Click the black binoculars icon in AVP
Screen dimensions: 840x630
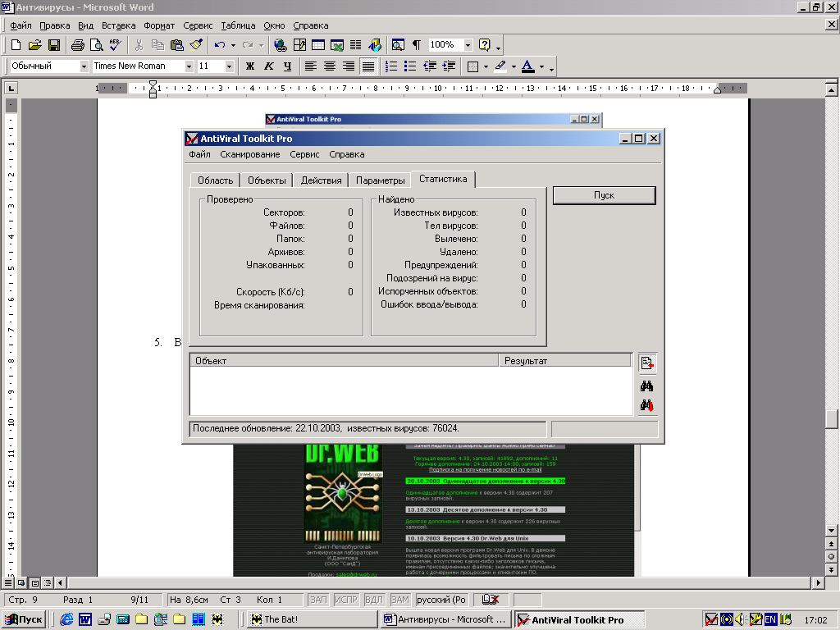(x=646, y=386)
